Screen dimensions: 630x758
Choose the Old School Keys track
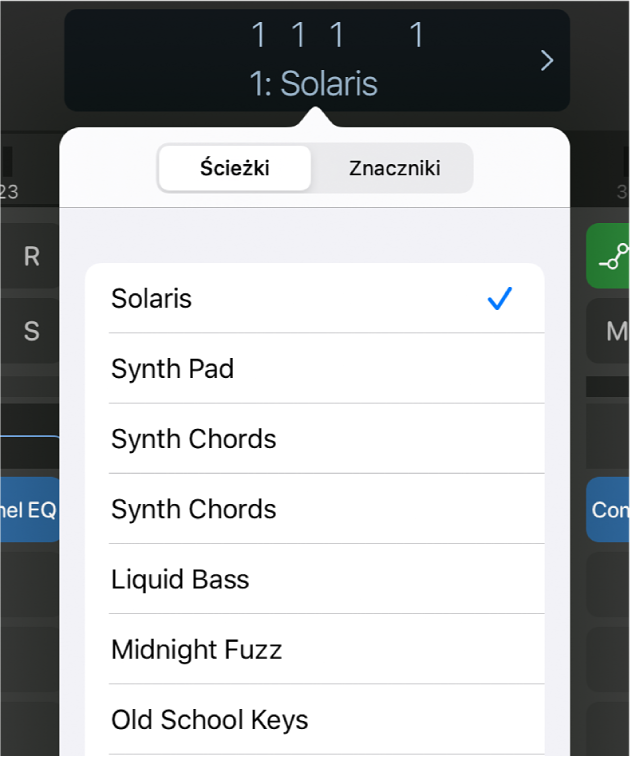point(209,720)
